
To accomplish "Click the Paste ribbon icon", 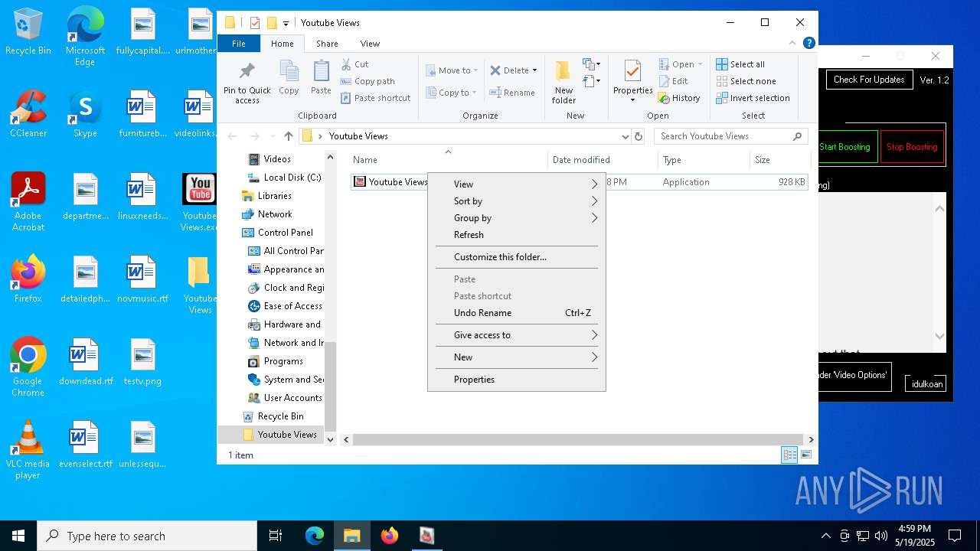I will click(x=321, y=77).
